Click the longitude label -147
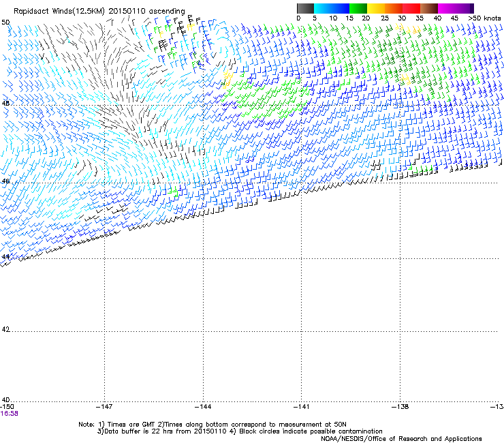The height and width of the screenshot is (443, 504). click(104, 407)
